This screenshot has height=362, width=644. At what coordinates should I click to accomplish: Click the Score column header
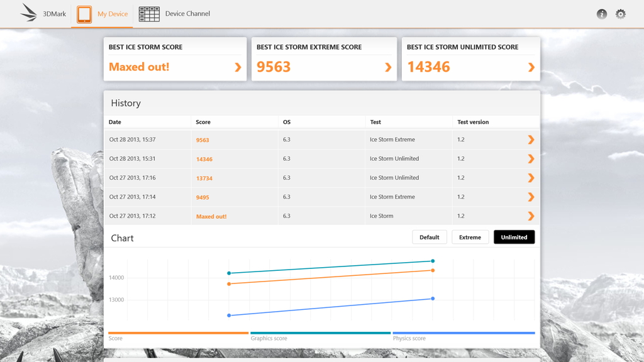click(203, 122)
